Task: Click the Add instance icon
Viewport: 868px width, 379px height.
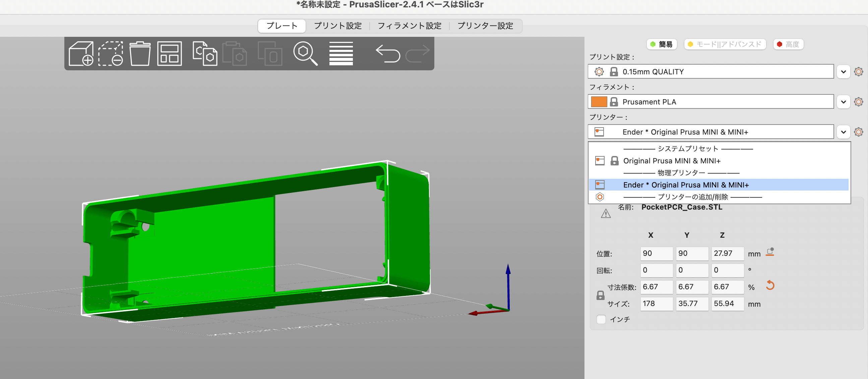Action: point(270,54)
